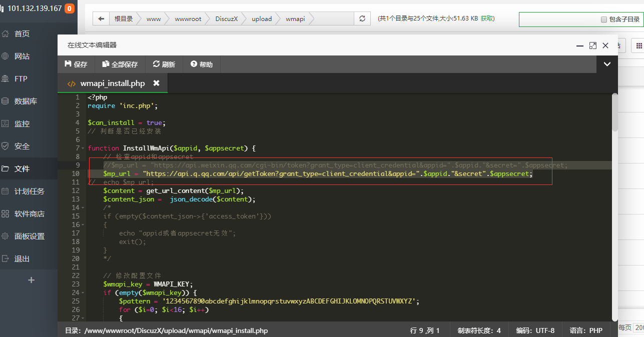This screenshot has width=644, height=337.
Task: Collapse the code fold on line 7
Action: pos(83,148)
